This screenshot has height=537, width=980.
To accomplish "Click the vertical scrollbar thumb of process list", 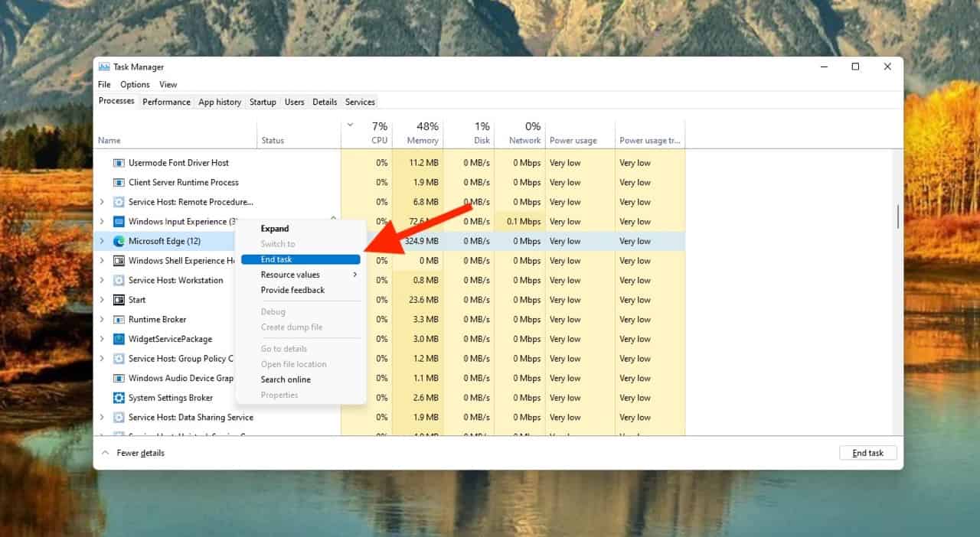I will [897, 216].
